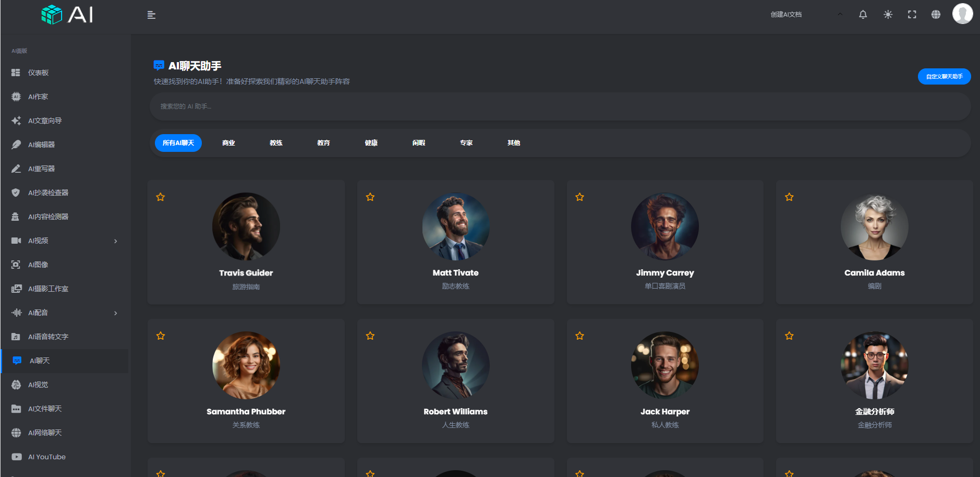The width and height of the screenshot is (980, 477).
Task: Open AI YouTube from the sidebar
Action: 46,457
